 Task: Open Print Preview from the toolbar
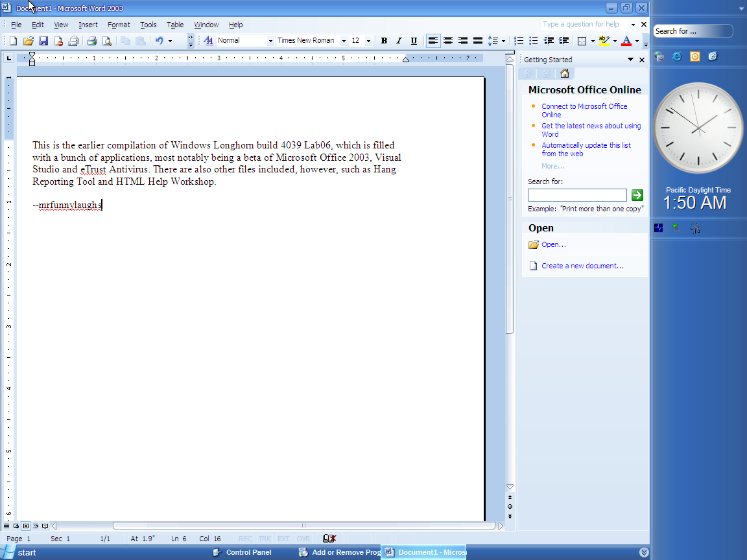pyautogui.click(x=107, y=41)
